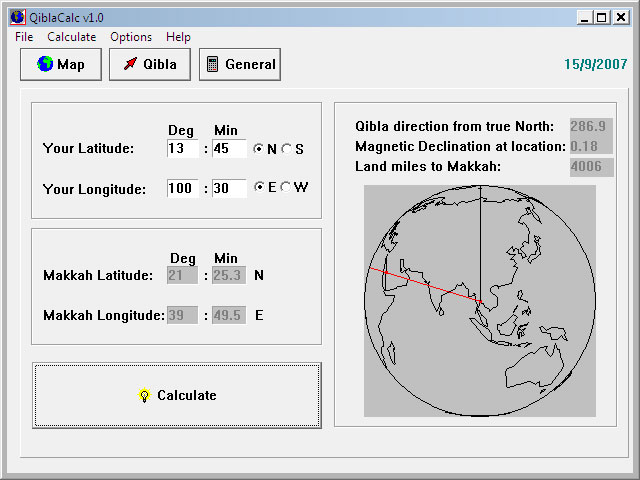Click the longitude degrees field showing 100
Image resolution: width=640 pixels, height=480 pixels.
[x=183, y=188]
